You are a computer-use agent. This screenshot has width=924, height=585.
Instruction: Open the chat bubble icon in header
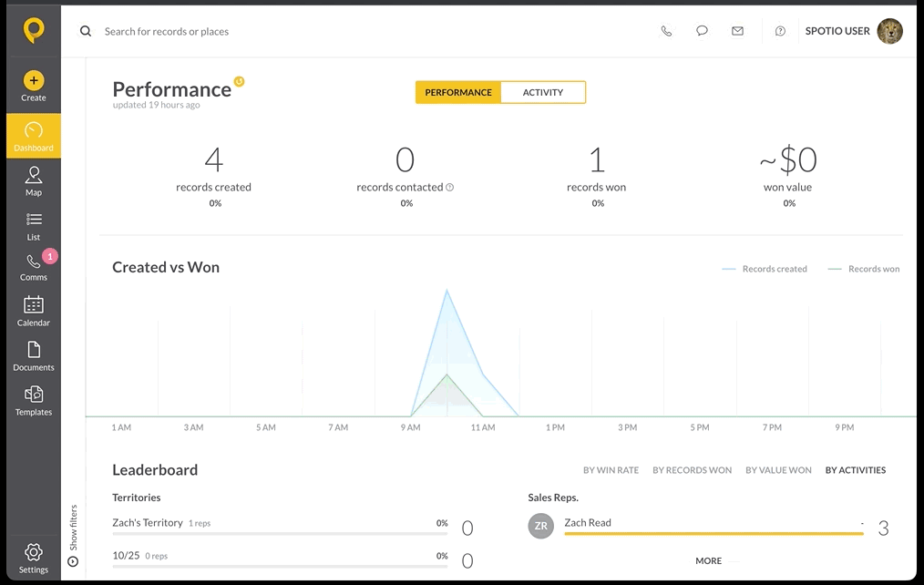tap(702, 31)
